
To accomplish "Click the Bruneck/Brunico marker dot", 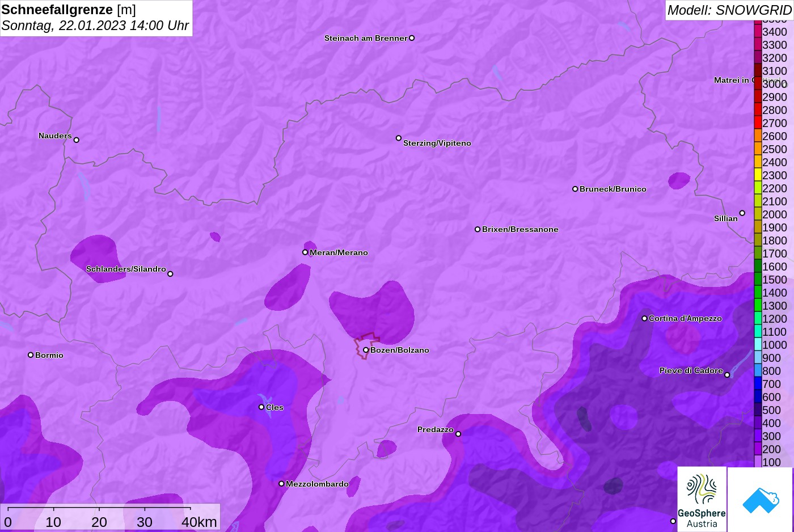I will click(575, 189).
